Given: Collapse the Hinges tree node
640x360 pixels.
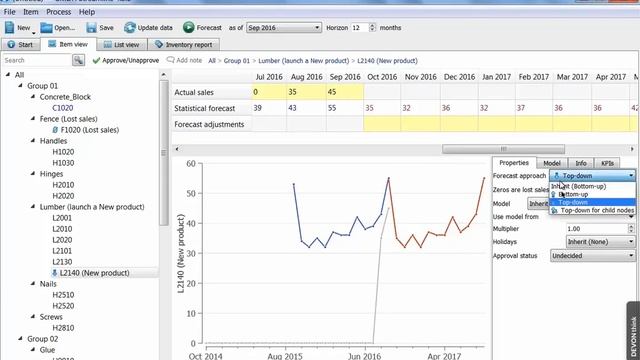Looking at the screenshot, I should pyautogui.click(x=33, y=173).
